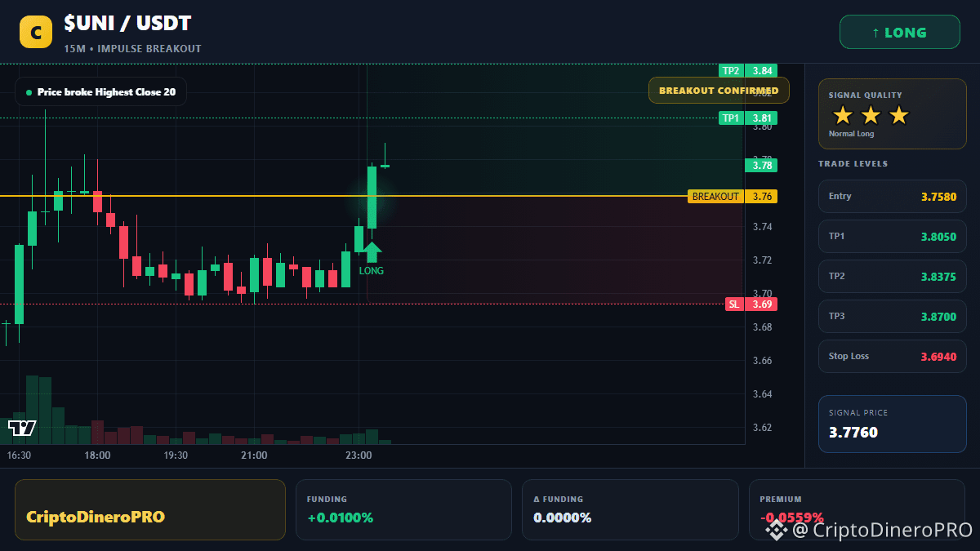Click the TRADE LEVELS heading
Viewport: 980px width, 551px height.
click(x=853, y=164)
